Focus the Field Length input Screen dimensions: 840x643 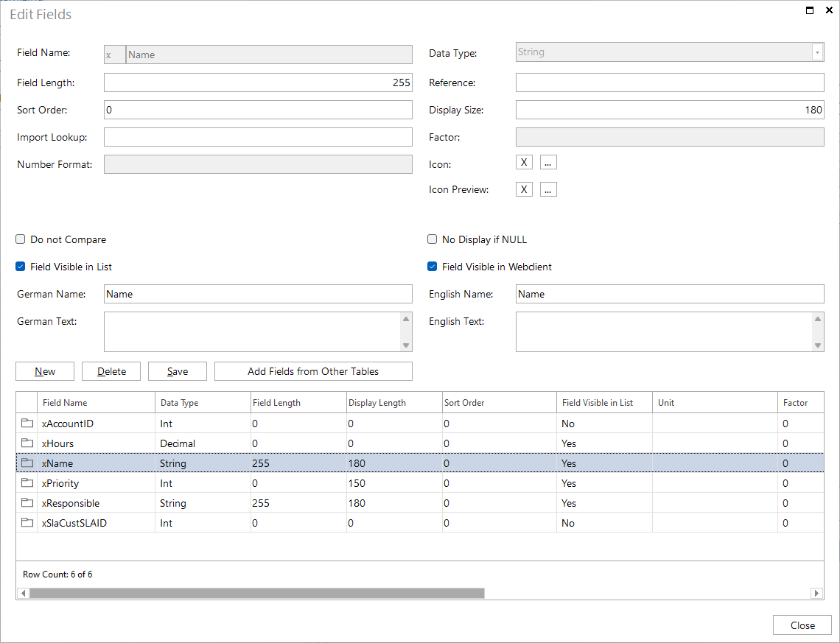pos(258,82)
